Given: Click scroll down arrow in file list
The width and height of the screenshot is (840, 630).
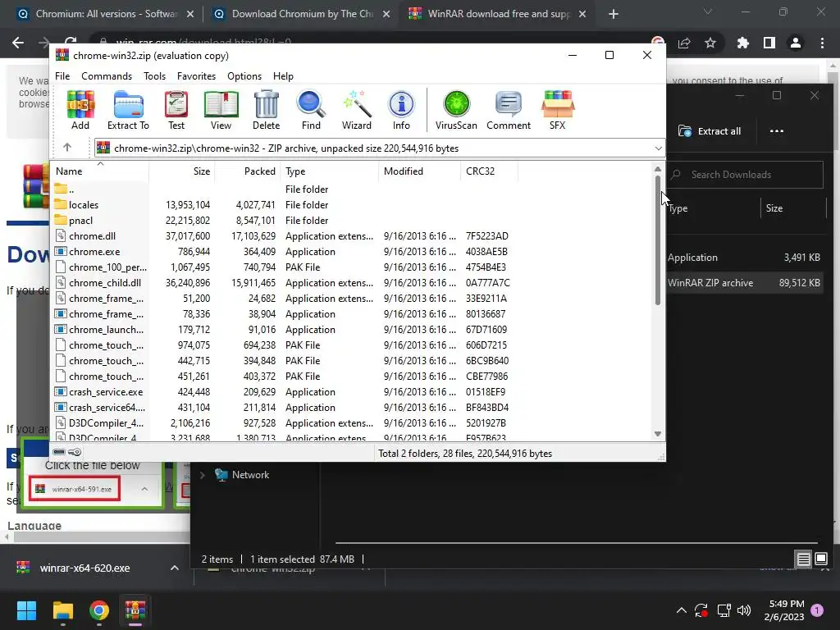Looking at the screenshot, I should pyautogui.click(x=657, y=434).
